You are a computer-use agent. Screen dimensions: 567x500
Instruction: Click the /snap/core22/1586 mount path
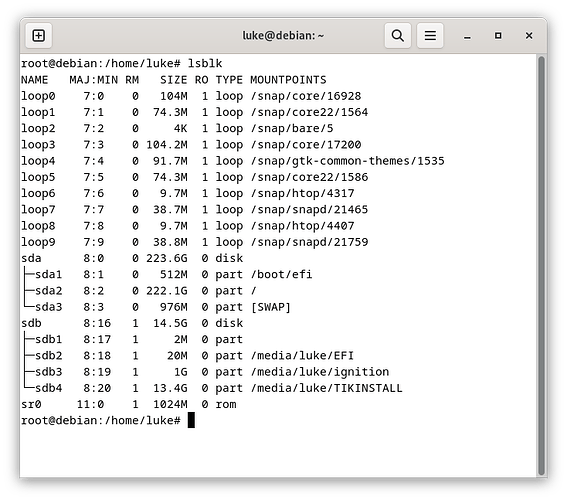tap(309, 177)
